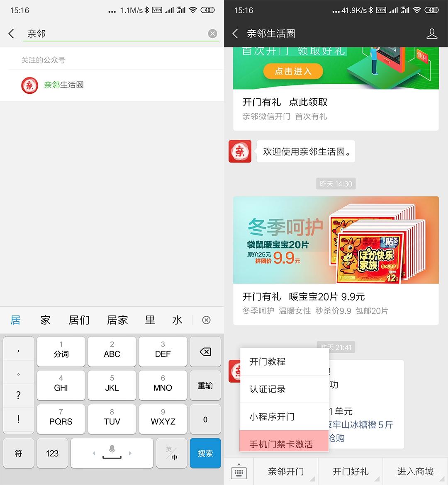Screen dimensions: 448x485
Task: Tap the 符 symbols key on the keyboard
Action: pyautogui.click(x=18, y=453)
